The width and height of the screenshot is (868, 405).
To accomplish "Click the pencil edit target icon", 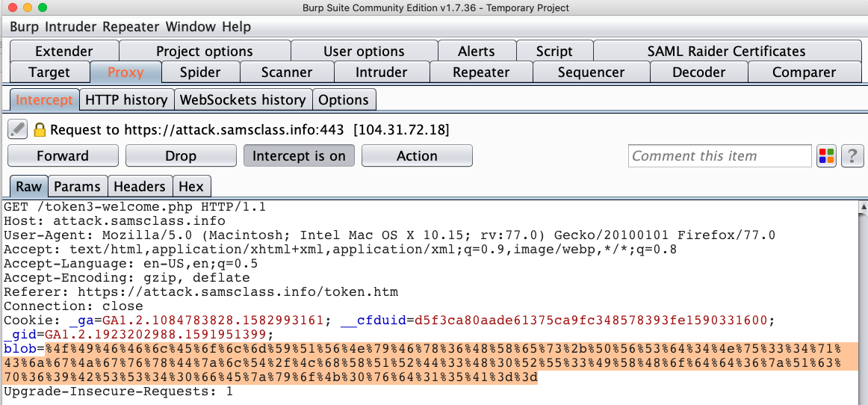I will tap(18, 129).
